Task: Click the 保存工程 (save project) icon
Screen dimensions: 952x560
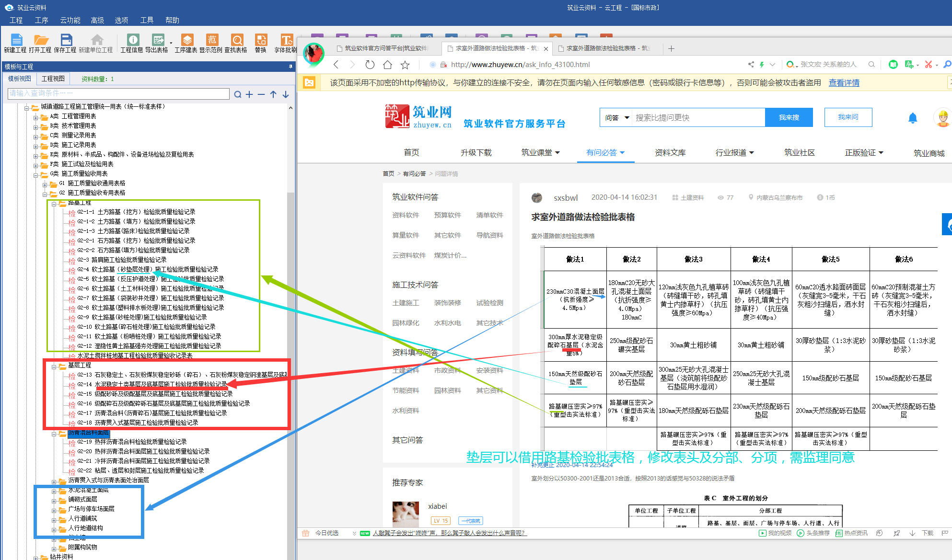Action: click(66, 40)
